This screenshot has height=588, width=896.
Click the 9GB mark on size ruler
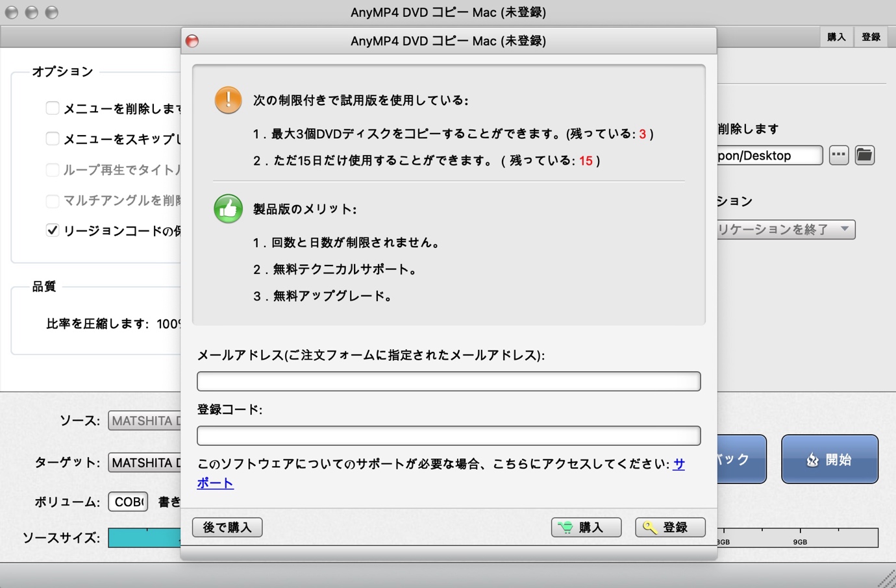tap(800, 542)
